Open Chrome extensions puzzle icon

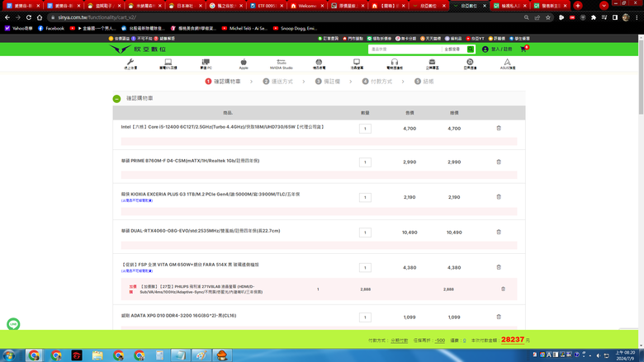[594, 17]
